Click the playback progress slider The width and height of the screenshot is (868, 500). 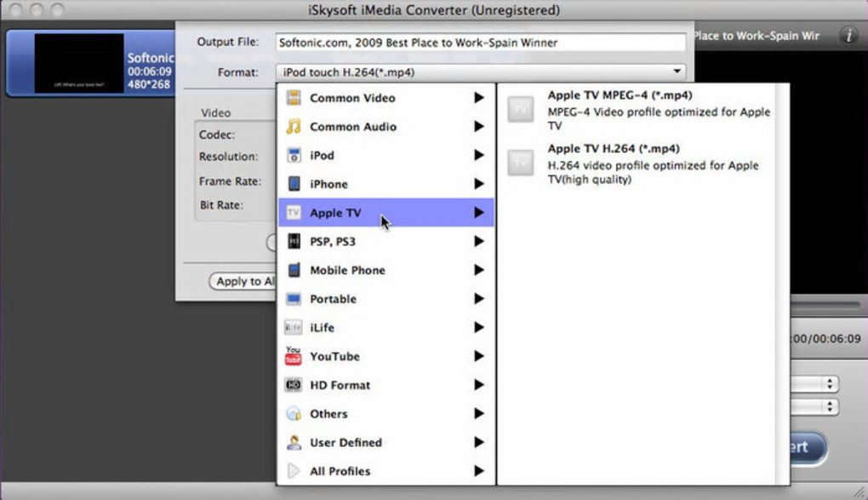(x=825, y=305)
